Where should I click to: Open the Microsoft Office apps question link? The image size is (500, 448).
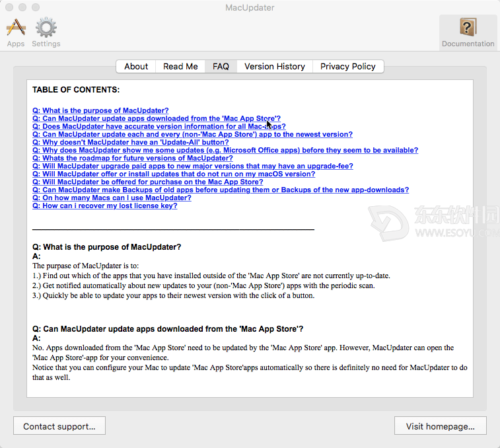coord(225,150)
